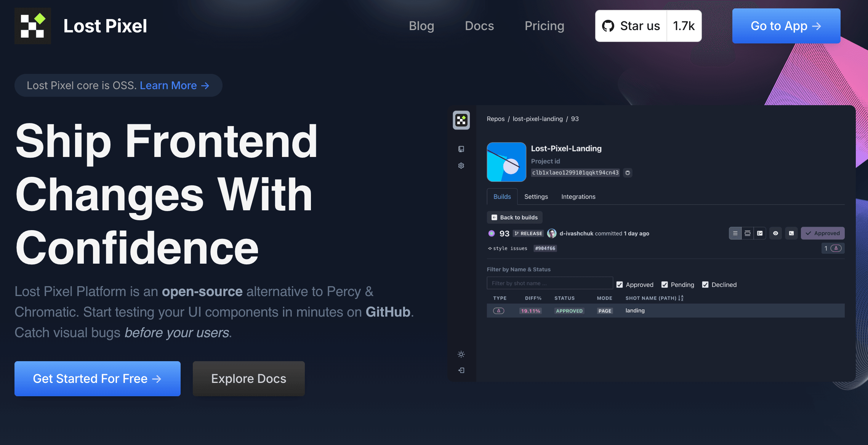Click the Lost Pixel logo in the header
Image resolution: width=868 pixels, height=445 pixels.
click(33, 26)
